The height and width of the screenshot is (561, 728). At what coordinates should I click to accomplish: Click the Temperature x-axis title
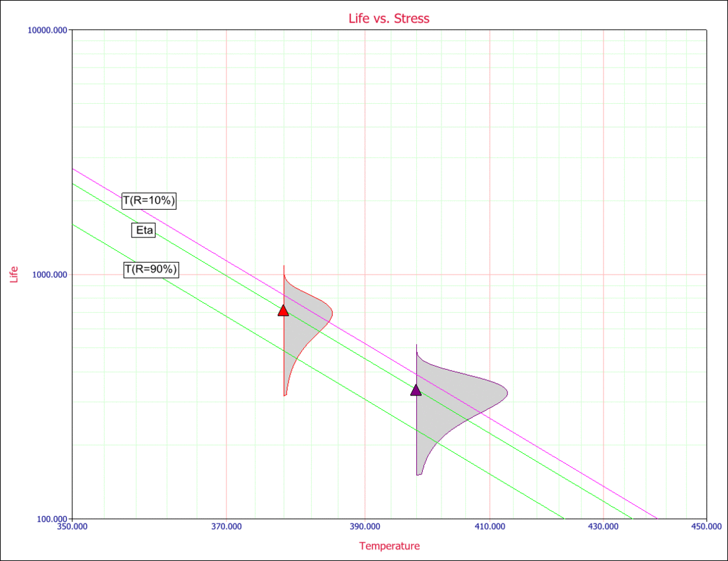(390, 546)
